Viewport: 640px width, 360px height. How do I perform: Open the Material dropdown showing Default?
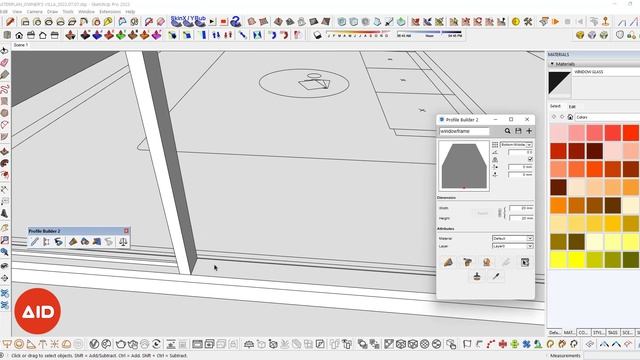(x=512, y=238)
